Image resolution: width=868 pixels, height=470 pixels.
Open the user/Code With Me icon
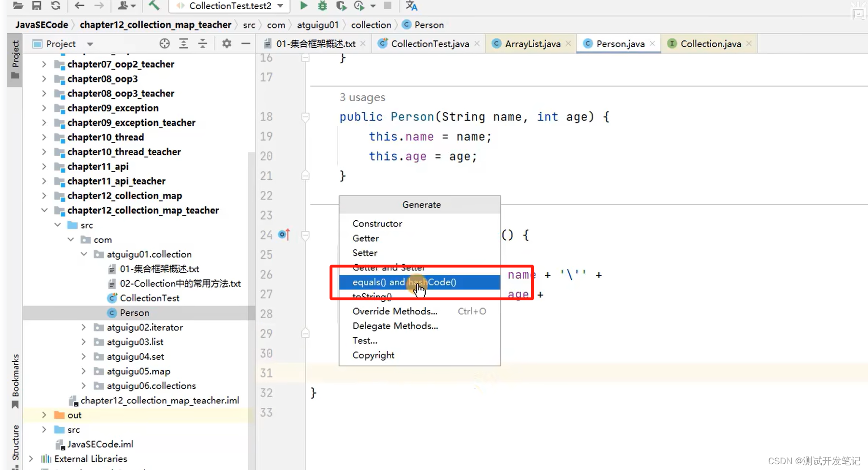pos(126,6)
